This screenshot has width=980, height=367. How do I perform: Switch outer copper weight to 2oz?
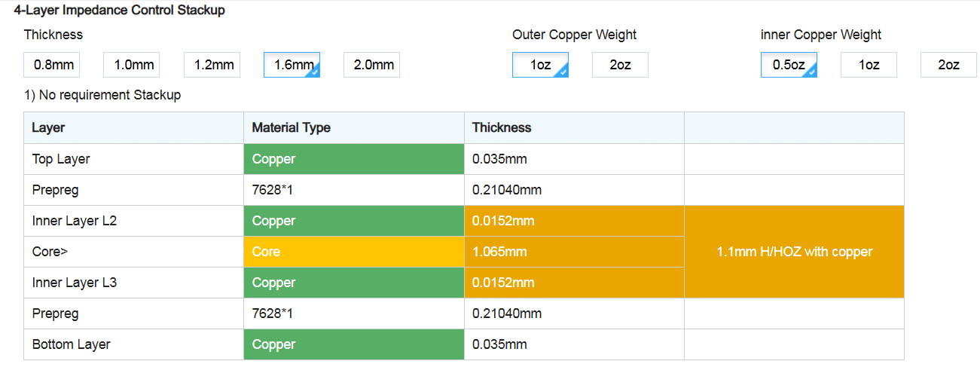(x=620, y=65)
